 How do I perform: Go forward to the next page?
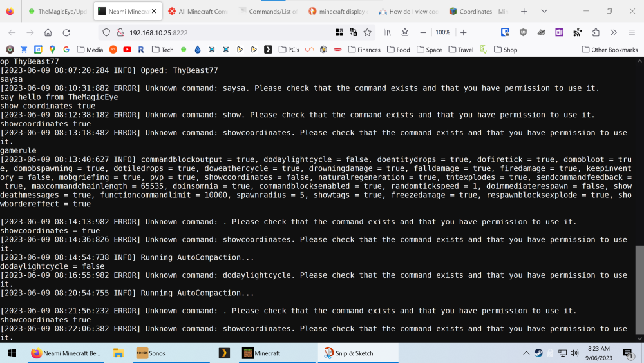(30, 32)
